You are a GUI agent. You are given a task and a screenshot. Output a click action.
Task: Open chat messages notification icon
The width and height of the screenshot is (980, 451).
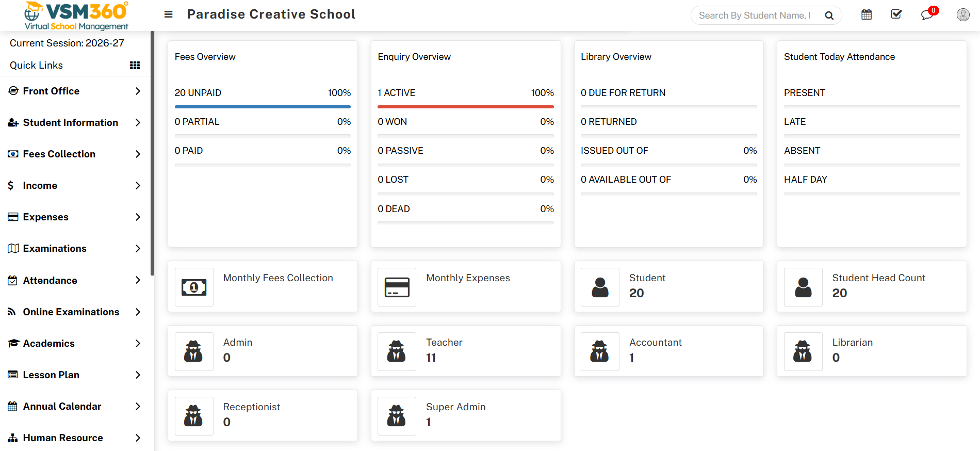(x=927, y=15)
